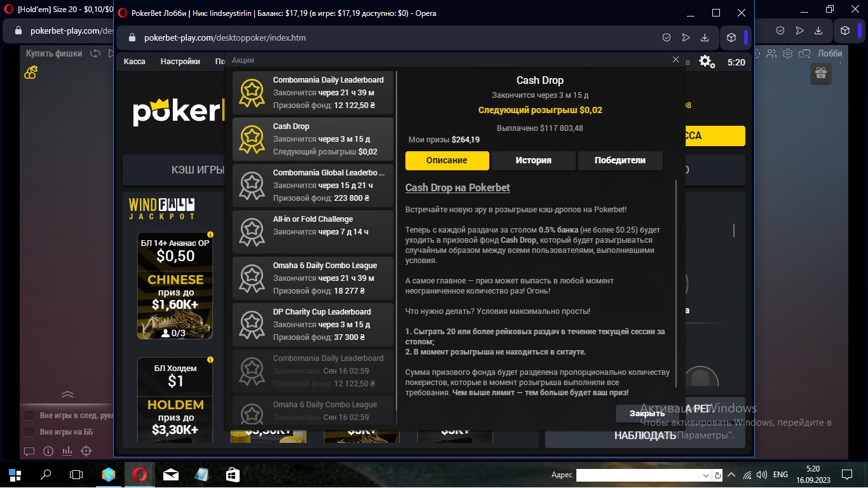Click the НАБЛЮДАТЬ button
Viewport: 868px width, 488px height.
point(646,435)
